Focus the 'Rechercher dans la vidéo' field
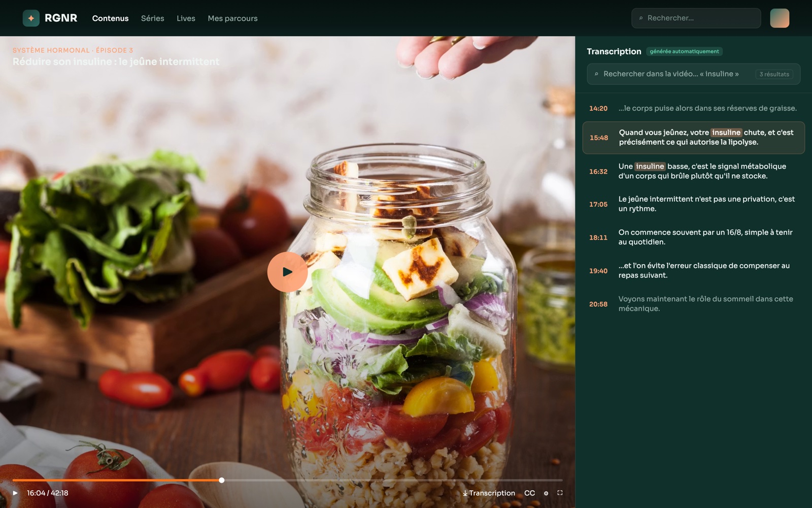The image size is (812, 508). pyautogui.click(x=693, y=74)
